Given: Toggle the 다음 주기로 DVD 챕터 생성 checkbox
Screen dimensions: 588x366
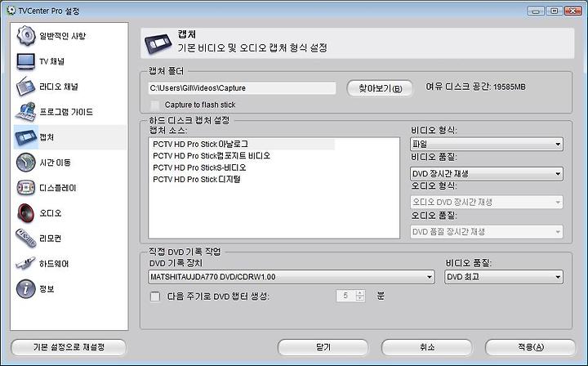Looking at the screenshot, I should (155, 297).
